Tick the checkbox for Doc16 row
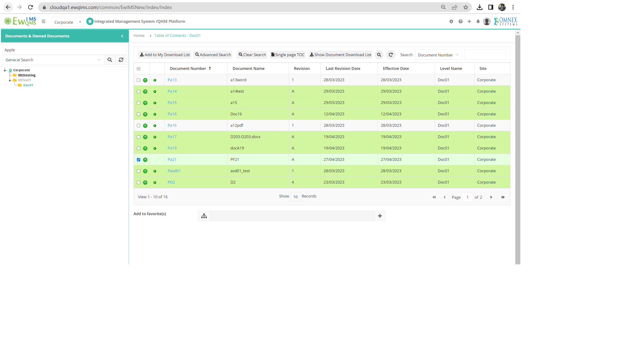The height and width of the screenshot is (337, 644). pyautogui.click(x=139, y=114)
